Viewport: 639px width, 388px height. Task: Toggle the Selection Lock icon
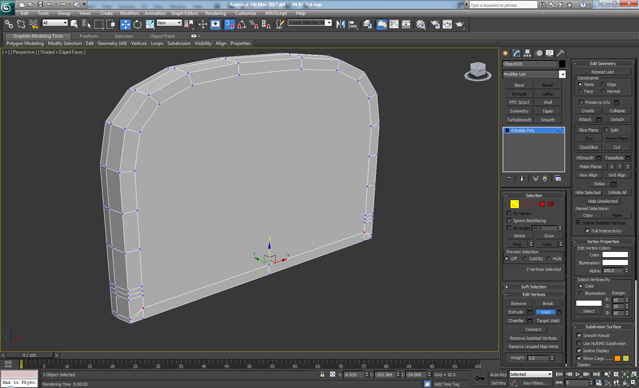pyautogui.click(x=322, y=374)
